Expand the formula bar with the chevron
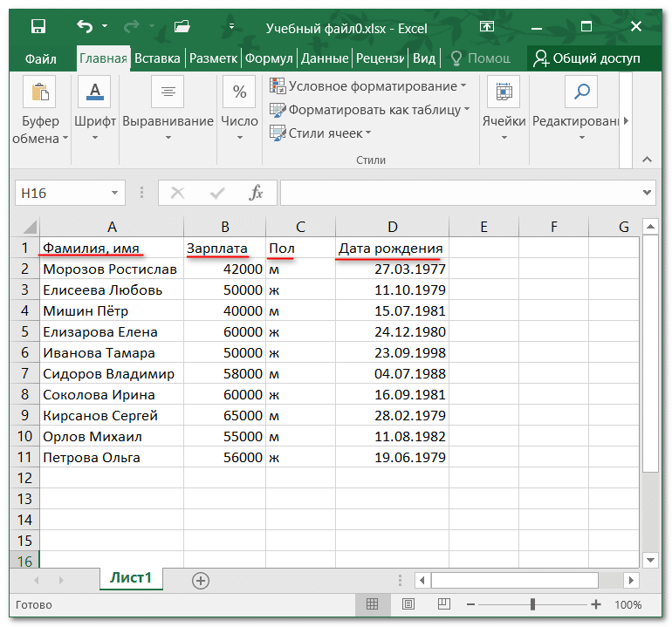Image resolution: width=672 pixels, height=627 pixels. [648, 193]
